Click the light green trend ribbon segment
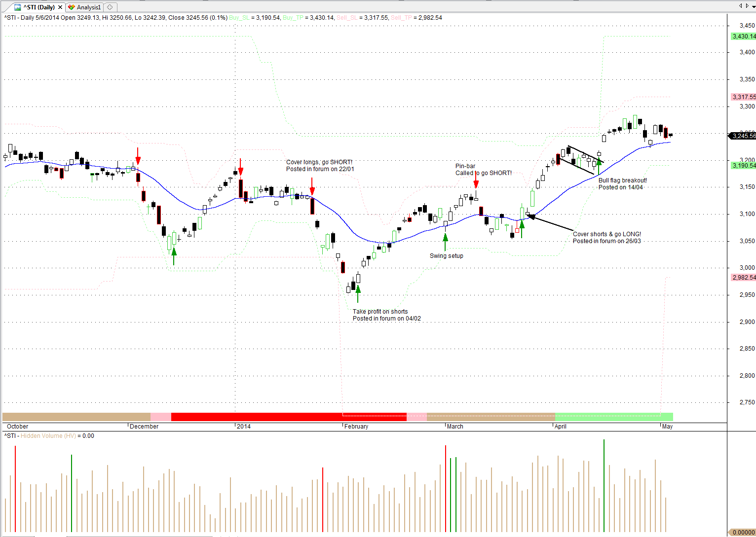 (613, 417)
